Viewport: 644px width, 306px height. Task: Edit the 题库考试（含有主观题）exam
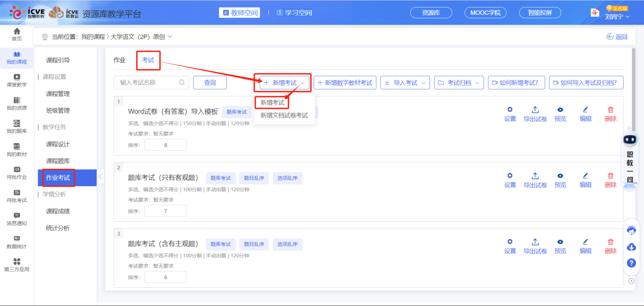click(x=585, y=246)
